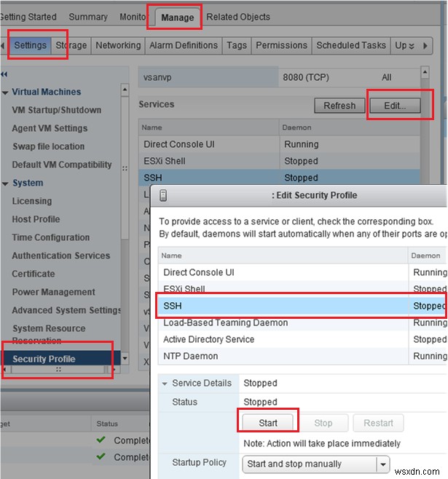Click the second Completed status checkmark icon
Viewport: 448px width, 479px height.
pos(101,456)
